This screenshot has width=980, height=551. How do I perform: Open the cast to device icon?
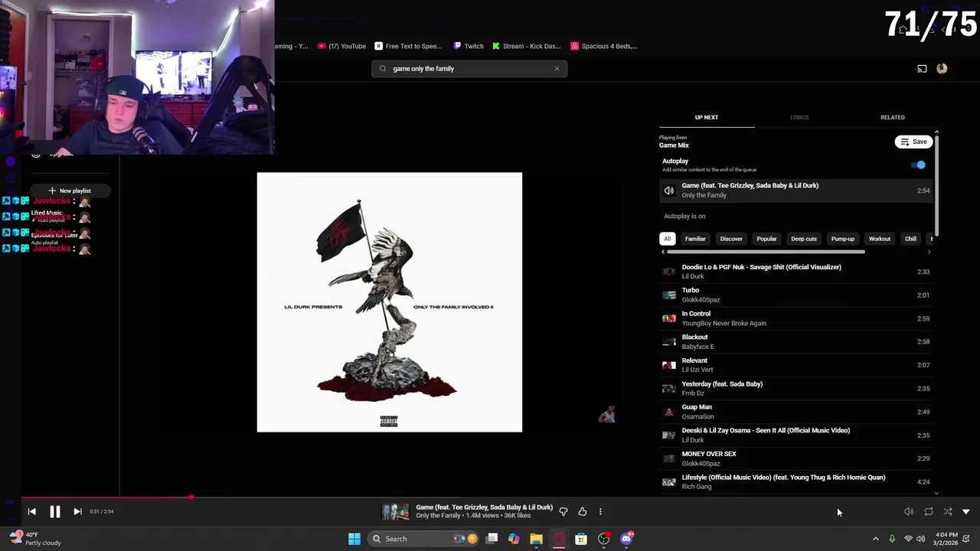click(x=922, y=69)
